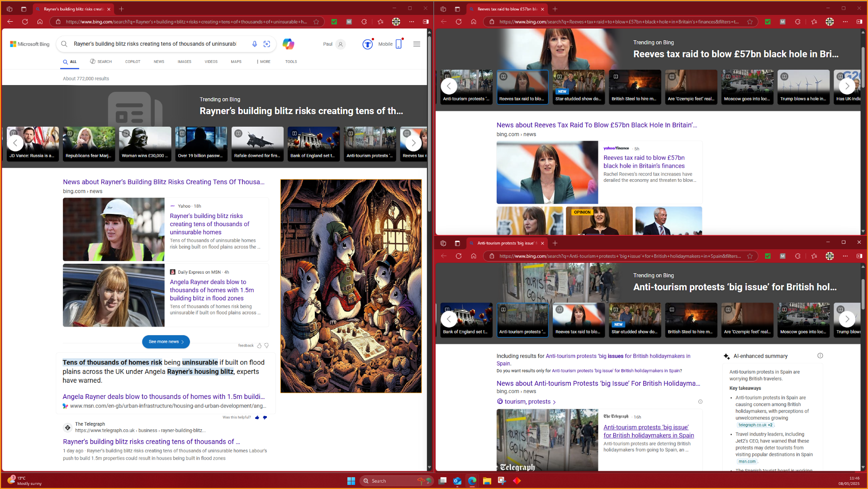
Task: Select 'Moscow goes into loc...' card in Reeves window
Action: point(747,87)
